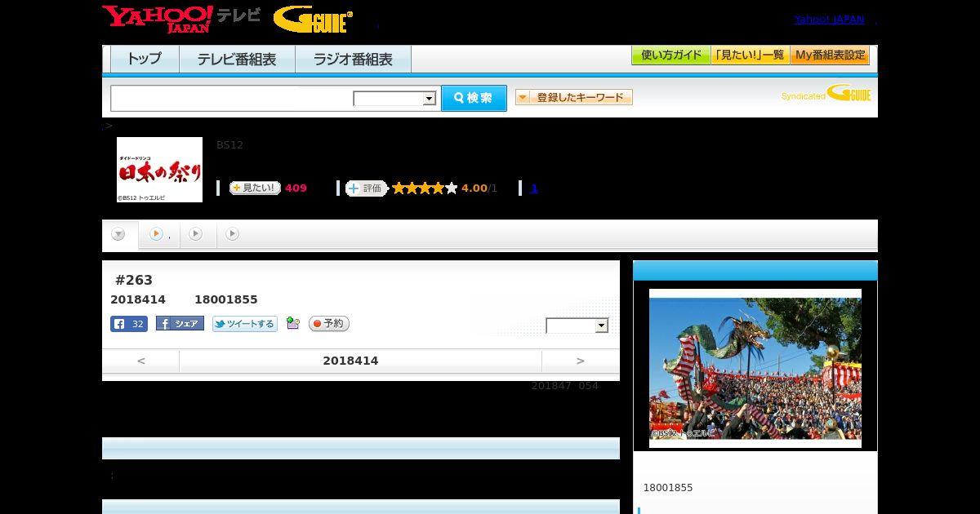The width and height of the screenshot is (980, 514).
Task: Go to the トップ tab
Action: (145, 60)
